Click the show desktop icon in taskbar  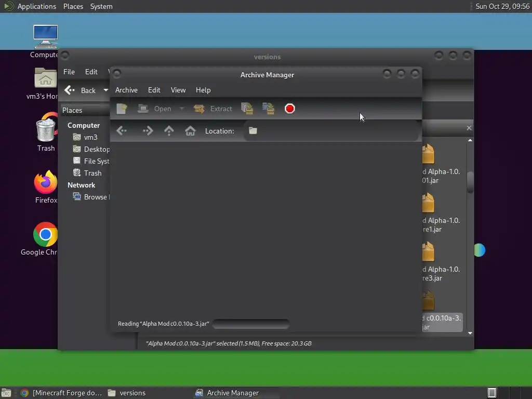(6, 393)
